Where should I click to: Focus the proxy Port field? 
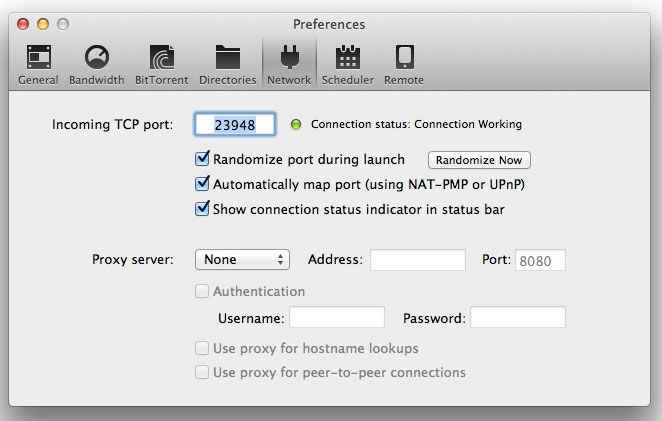540,260
